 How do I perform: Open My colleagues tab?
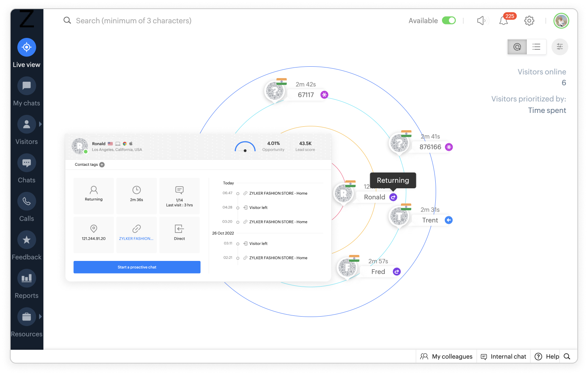click(446, 356)
